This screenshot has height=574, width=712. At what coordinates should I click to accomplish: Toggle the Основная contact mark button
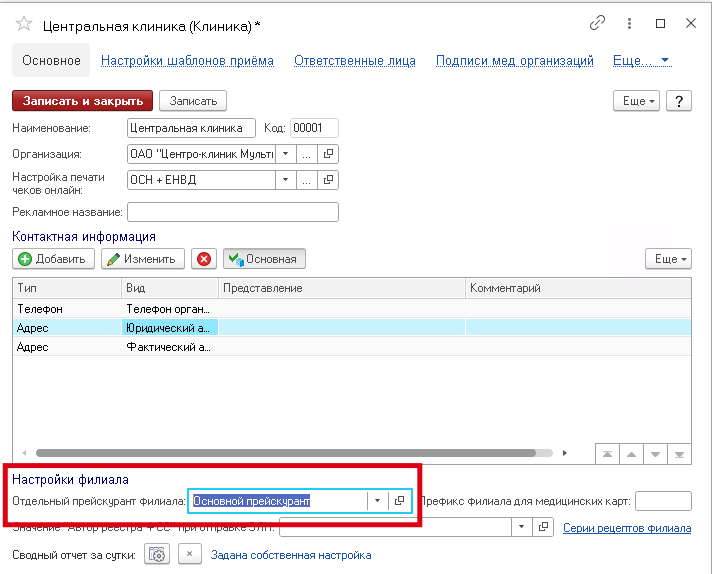264,259
